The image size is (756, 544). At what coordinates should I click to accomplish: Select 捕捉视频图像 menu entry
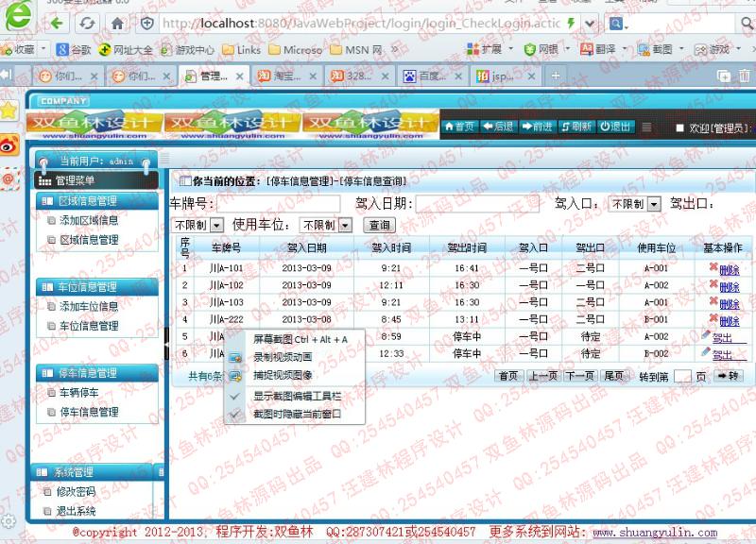click(x=297, y=375)
